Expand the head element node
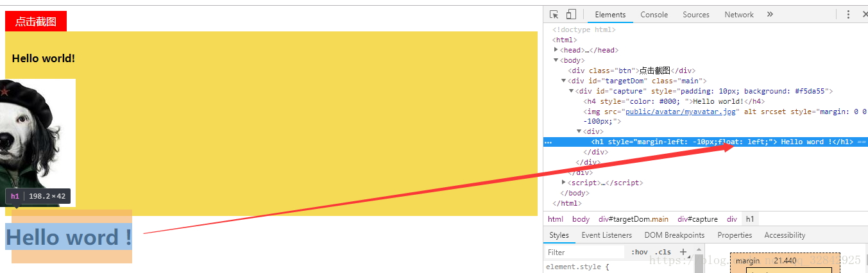 click(556, 50)
